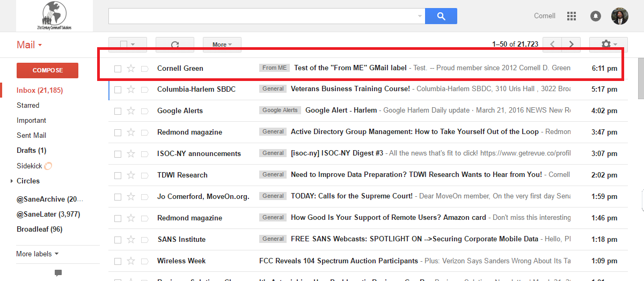The height and width of the screenshot is (281, 644).
Task: Select the SANS Institute checkbox
Action: 118,239
